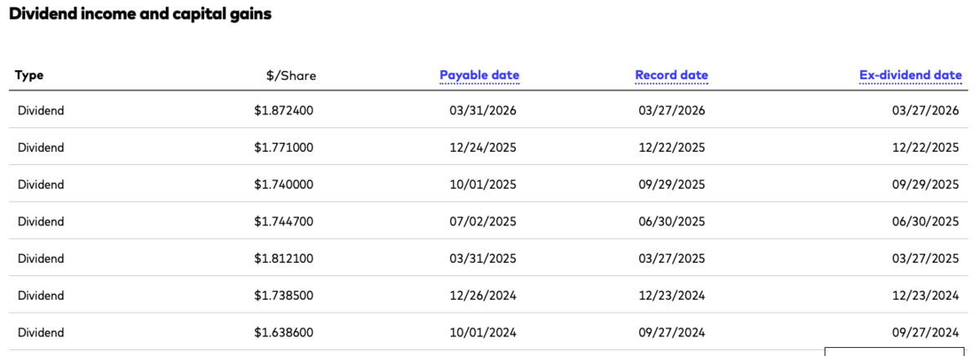The height and width of the screenshot is (356, 980).
Task: Click the $/Share column header
Action: (x=291, y=76)
